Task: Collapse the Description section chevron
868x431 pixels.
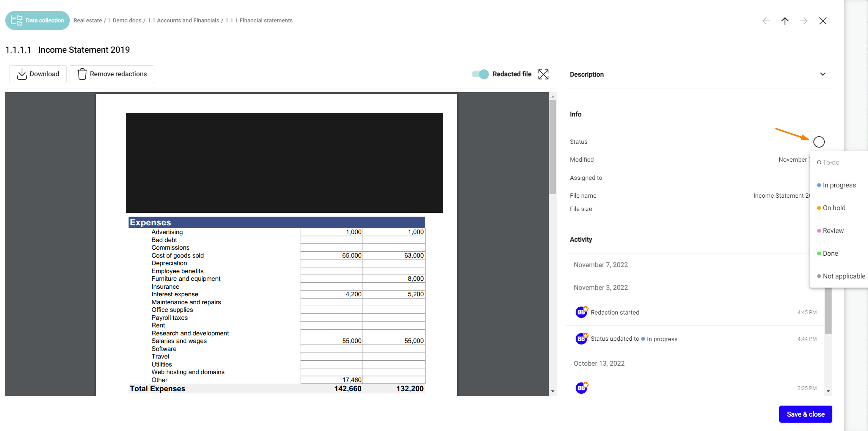Action: tap(822, 74)
